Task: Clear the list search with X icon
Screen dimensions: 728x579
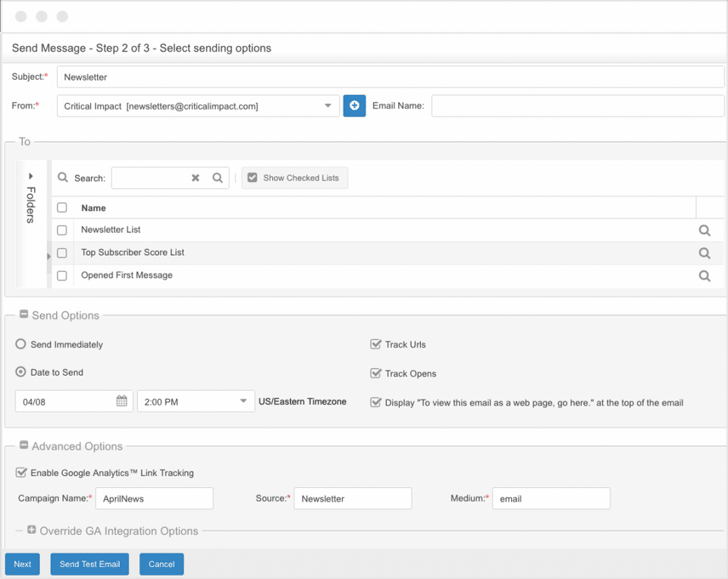Action: 196,178
